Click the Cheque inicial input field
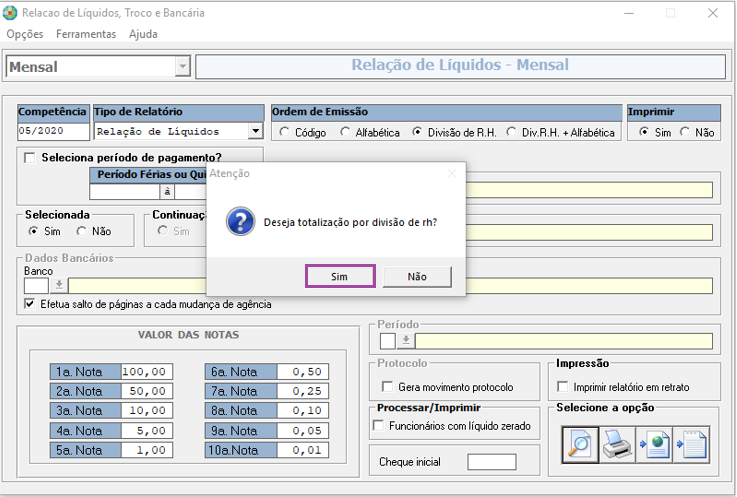The width and height of the screenshot is (737, 497). [492, 462]
